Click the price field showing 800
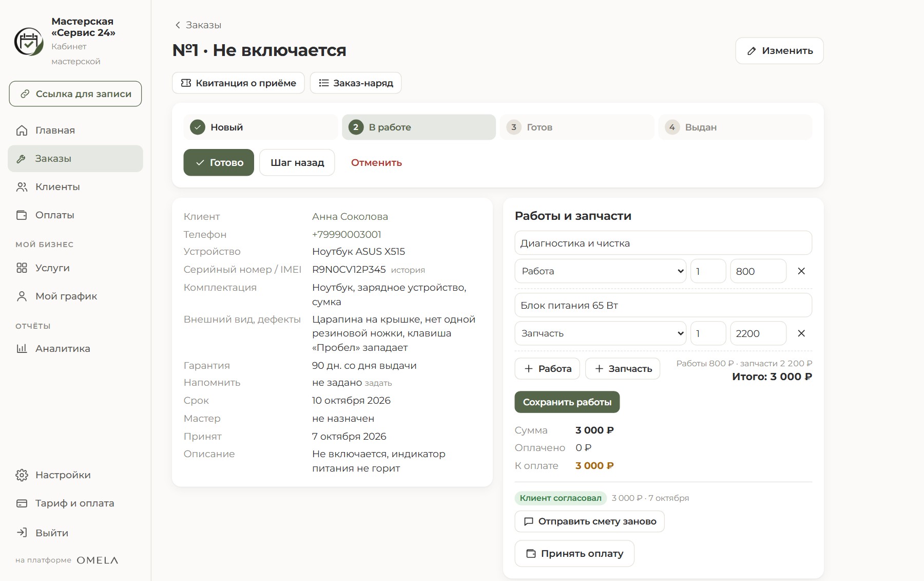Image resolution: width=924 pixels, height=581 pixels. [758, 271]
